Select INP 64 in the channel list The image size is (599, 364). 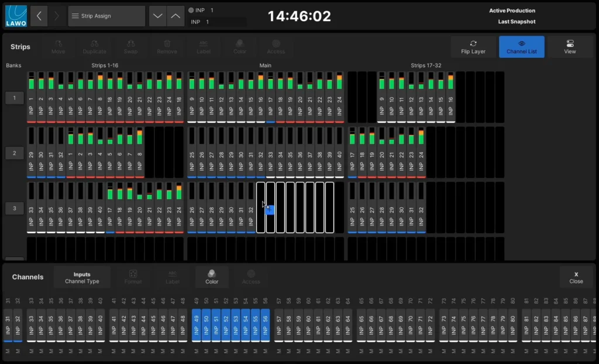coord(348,325)
